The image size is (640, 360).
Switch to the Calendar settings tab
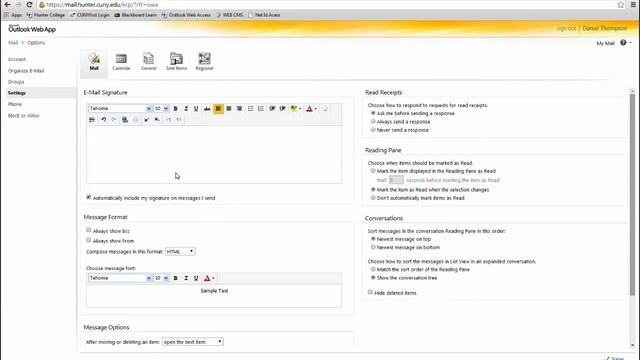pos(121,62)
